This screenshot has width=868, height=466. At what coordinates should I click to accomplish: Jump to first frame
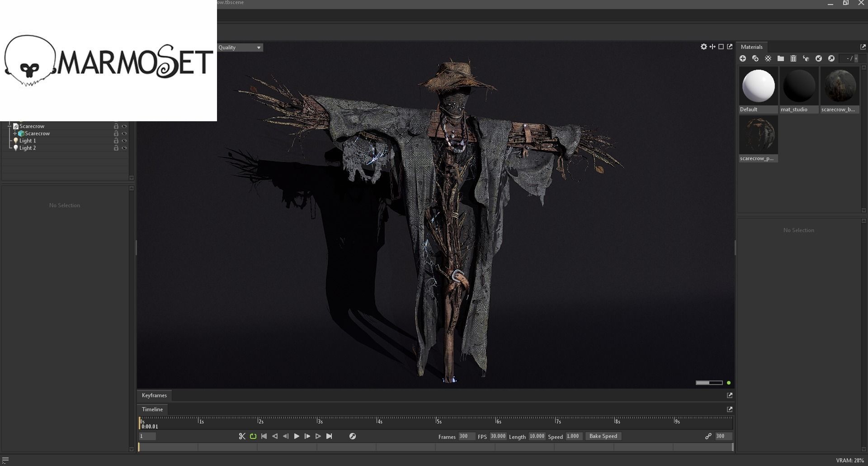pyautogui.click(x=264, y=436)
